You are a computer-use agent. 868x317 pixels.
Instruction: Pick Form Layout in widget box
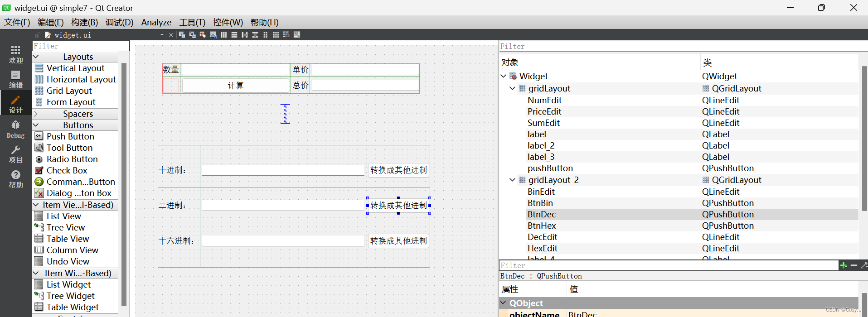pyautogui.click(x=75, y=102)
